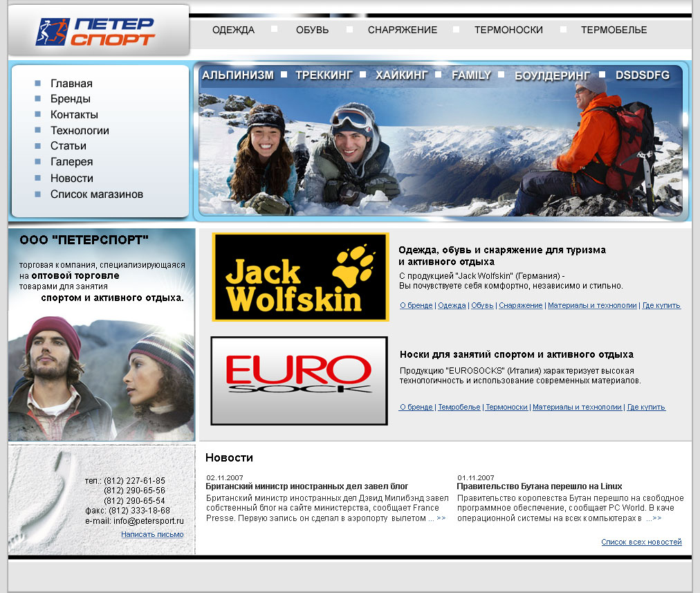
Task: Open Jack Wolfskin О бренде link
Action: click(416, 305)
